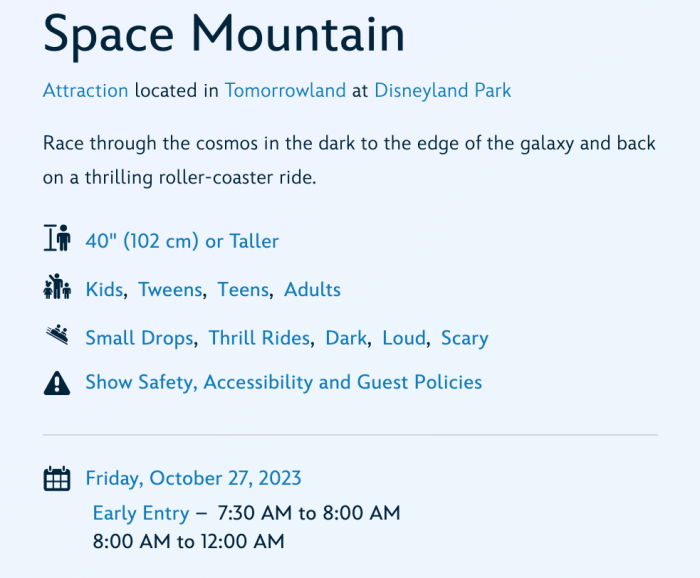The image size is (700, 578).
Task: Open the Scary tag link
Action: pos(465,338)
